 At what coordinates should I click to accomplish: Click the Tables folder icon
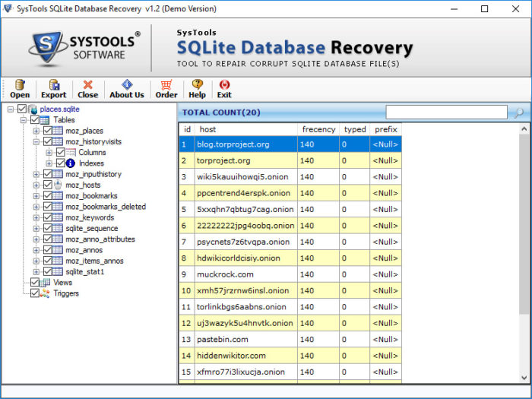point(45,120)
